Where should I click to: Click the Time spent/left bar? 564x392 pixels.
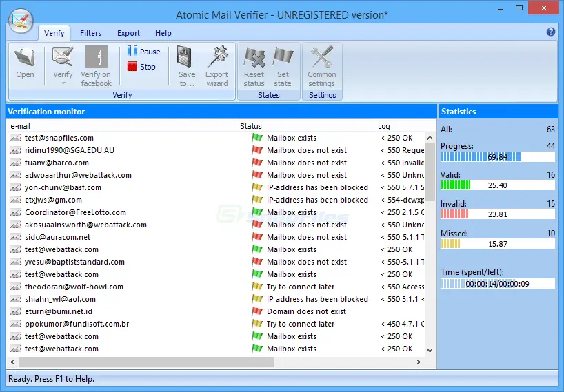click(498, 284)
